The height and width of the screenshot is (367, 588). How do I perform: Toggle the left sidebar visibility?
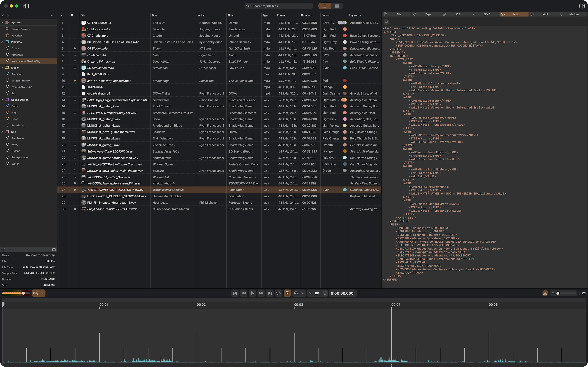point(26,6)
